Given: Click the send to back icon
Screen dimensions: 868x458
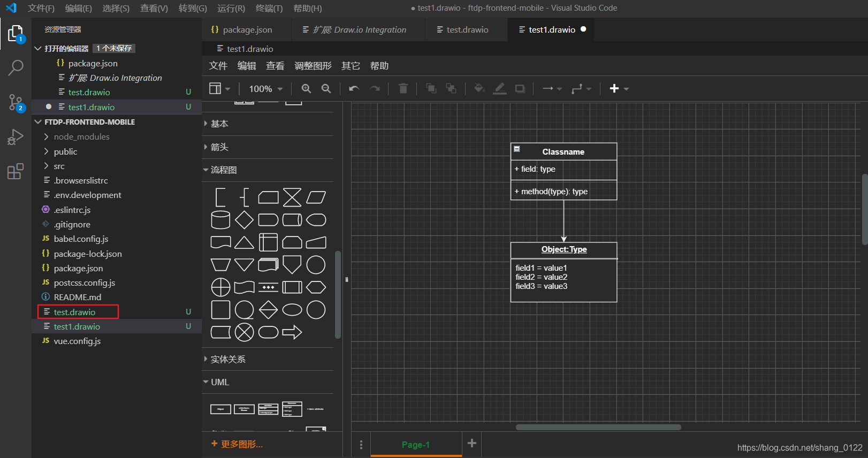Looking at the screenshot, I should pyautogui.click(x=451, y=88).
